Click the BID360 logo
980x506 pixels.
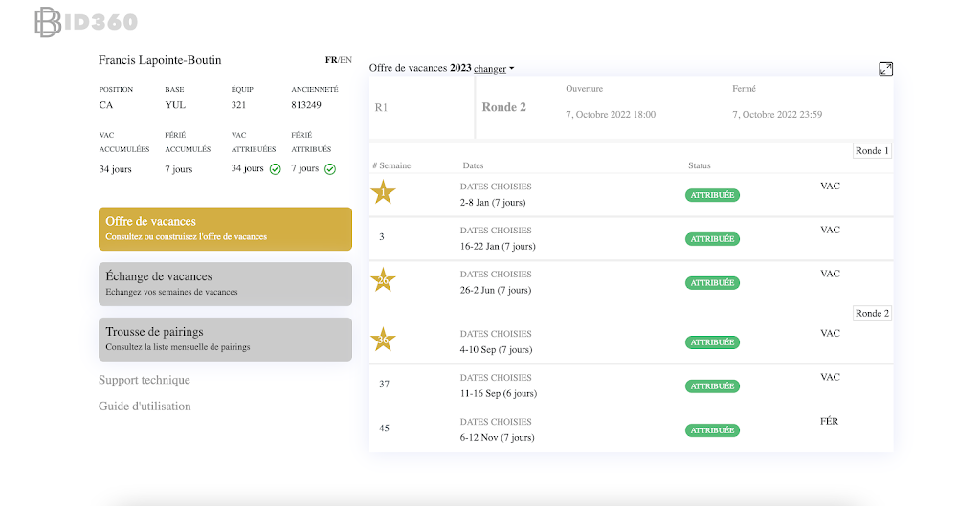[x=86, y=22]
